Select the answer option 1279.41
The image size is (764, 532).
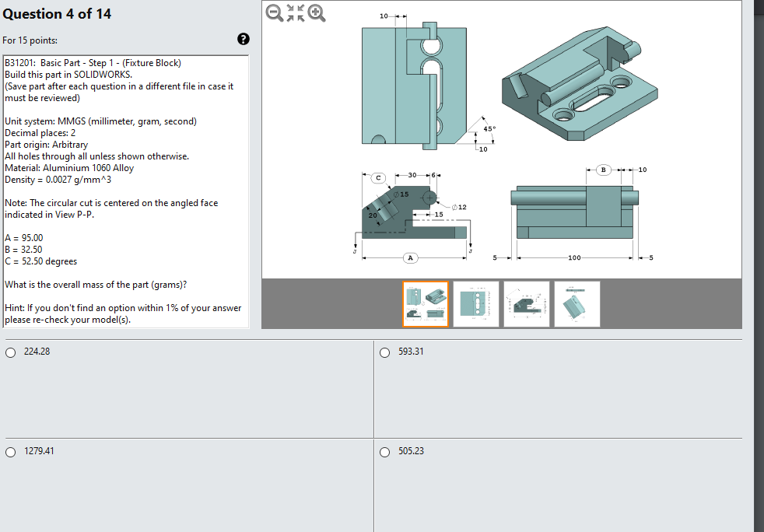(11, 452)
